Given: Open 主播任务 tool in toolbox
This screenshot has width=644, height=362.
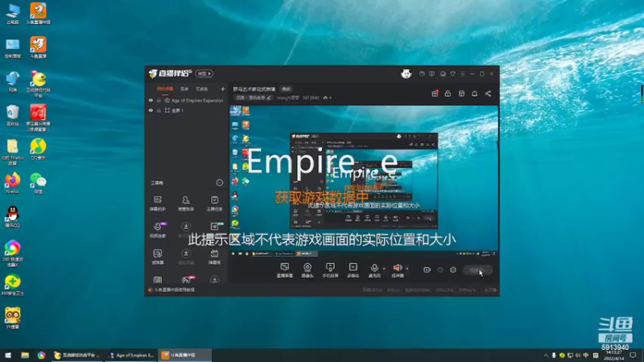Looking at the screenshot, I should click(214, 204).
